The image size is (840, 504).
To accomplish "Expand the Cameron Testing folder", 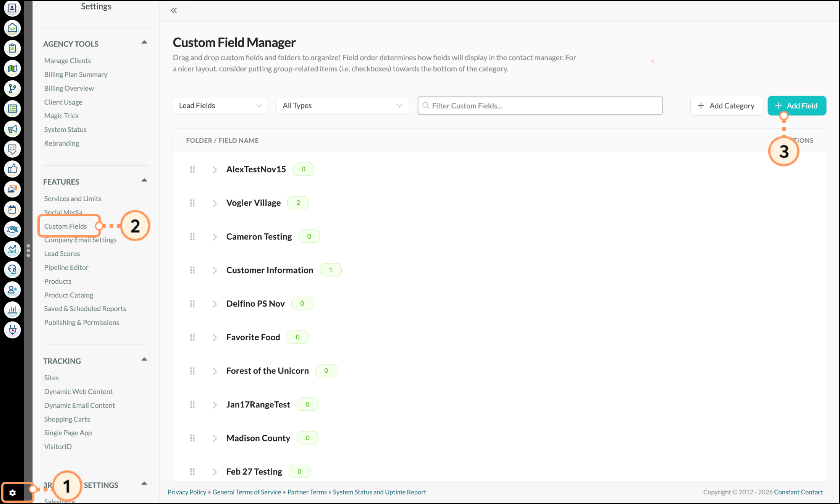I will 215,237.
